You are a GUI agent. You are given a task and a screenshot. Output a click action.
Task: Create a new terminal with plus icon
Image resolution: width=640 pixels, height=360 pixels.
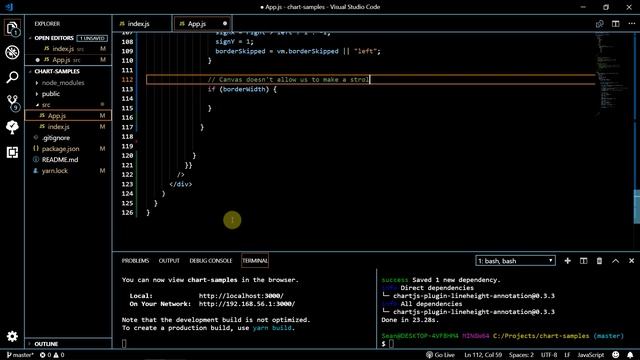tap(567, 261)
